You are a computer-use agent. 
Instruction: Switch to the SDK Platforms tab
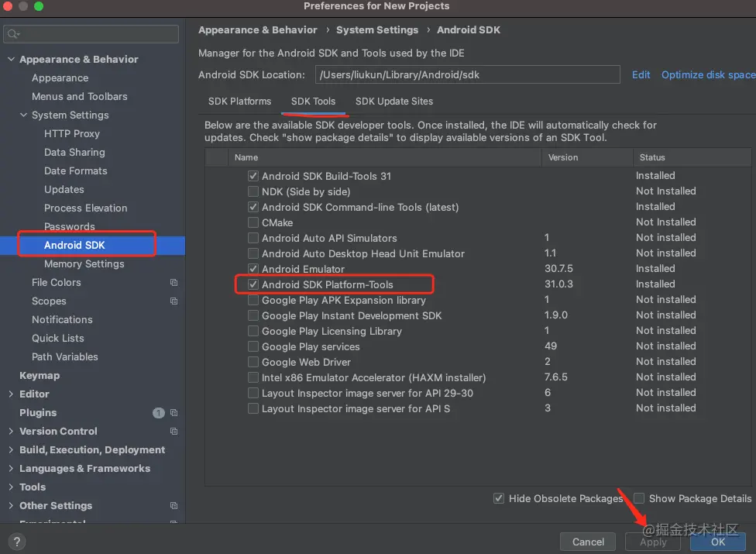click(239, 102)
